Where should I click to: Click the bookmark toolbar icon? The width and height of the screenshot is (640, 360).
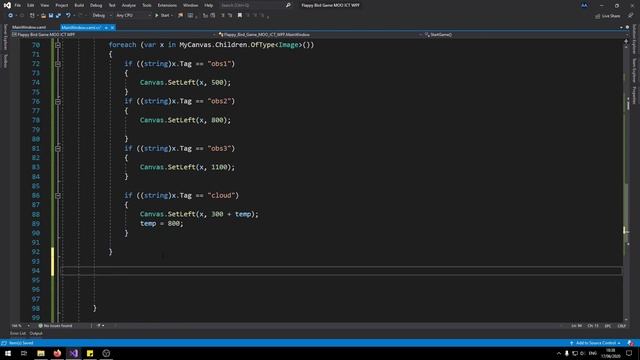tap(240, 16)
